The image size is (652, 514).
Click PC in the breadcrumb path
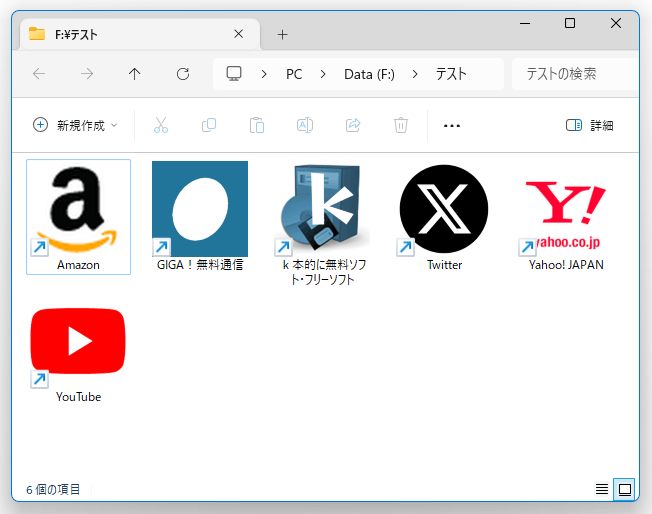(294, 74)
